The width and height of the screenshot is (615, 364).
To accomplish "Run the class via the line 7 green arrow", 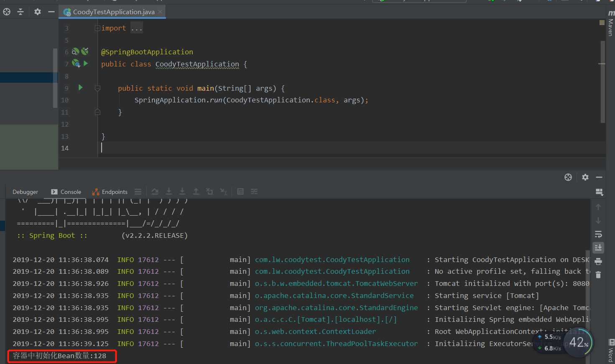I will (86, 64).
